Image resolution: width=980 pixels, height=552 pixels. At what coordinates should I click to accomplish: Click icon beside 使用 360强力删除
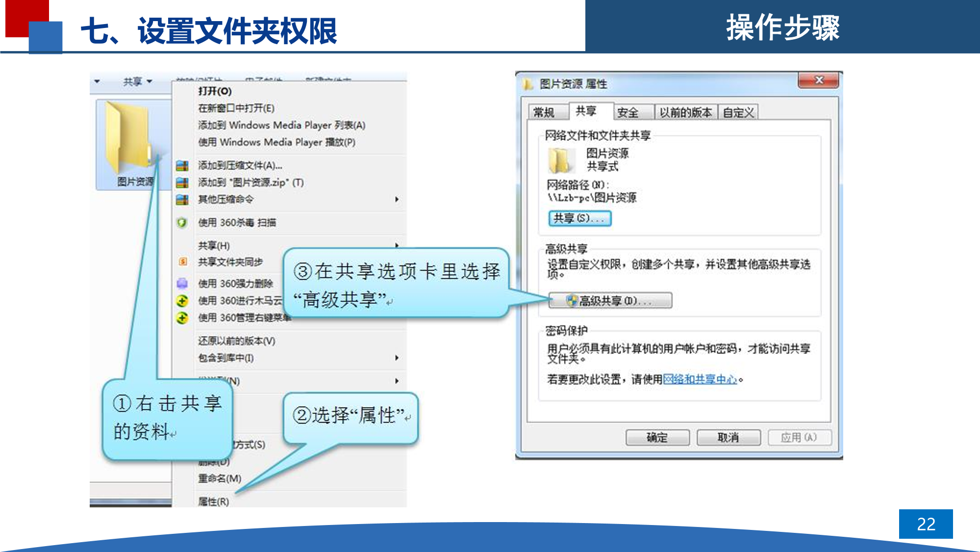pyautogui.click(x=182, y=284)
